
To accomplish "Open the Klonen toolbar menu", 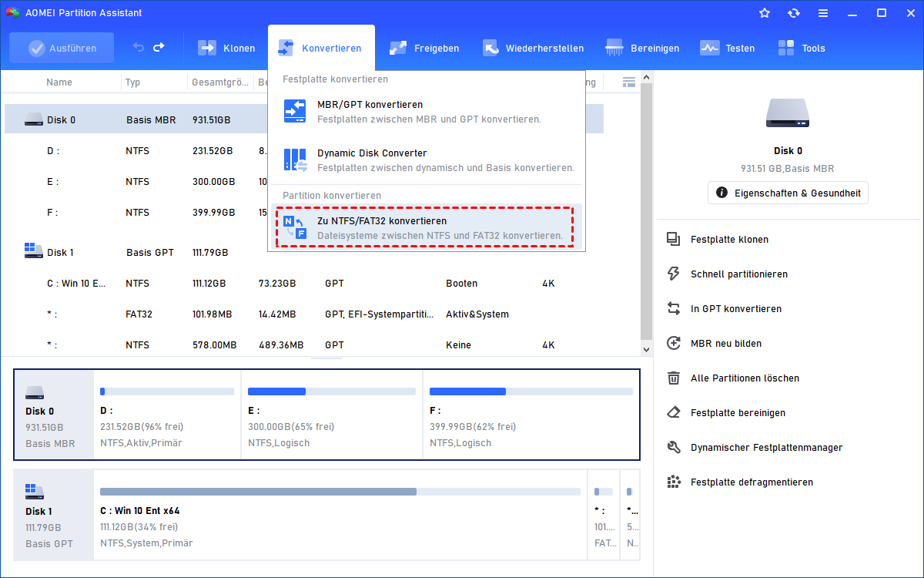I will (226, 48).
